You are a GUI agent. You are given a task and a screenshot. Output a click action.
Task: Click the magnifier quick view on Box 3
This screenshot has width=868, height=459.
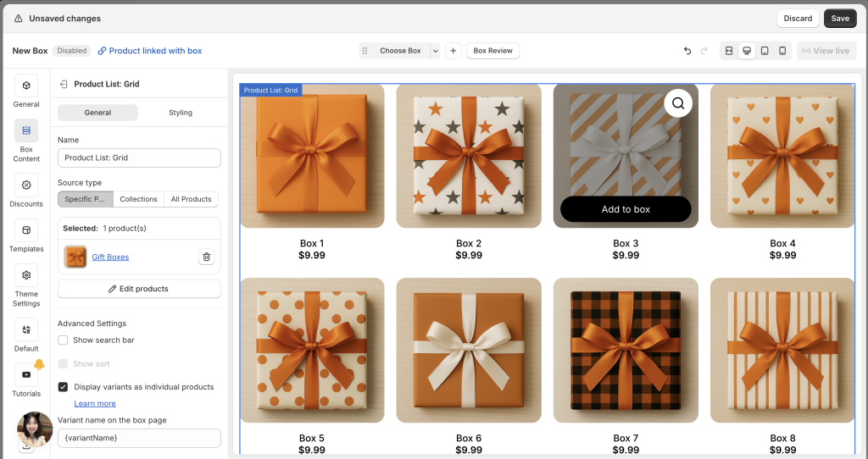pos(678,102)
